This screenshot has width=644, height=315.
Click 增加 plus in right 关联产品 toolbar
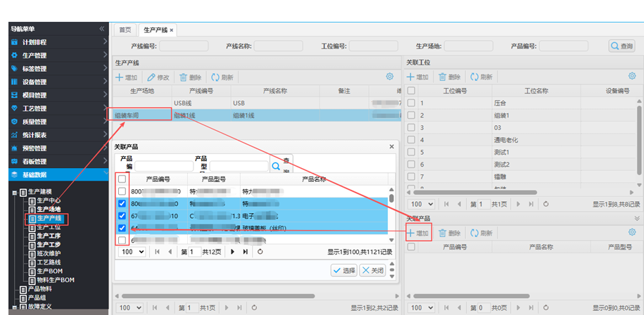coord(417,233)
